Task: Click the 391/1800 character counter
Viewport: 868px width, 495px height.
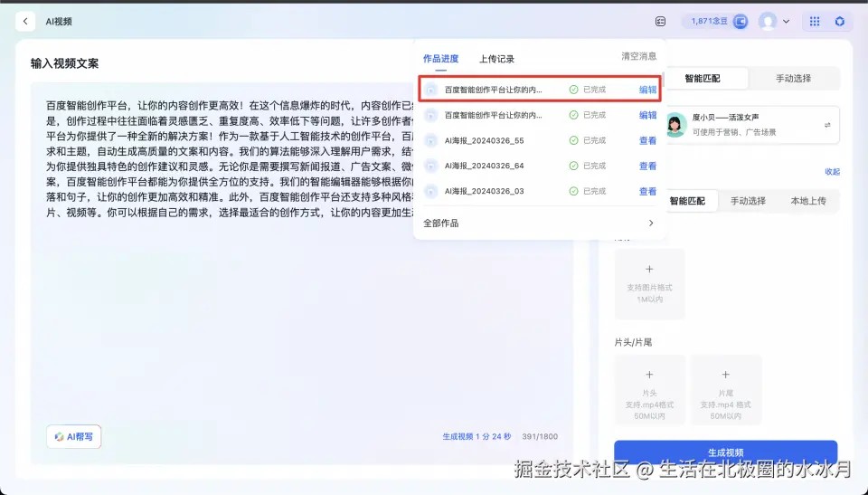Action: click(540, 437)
